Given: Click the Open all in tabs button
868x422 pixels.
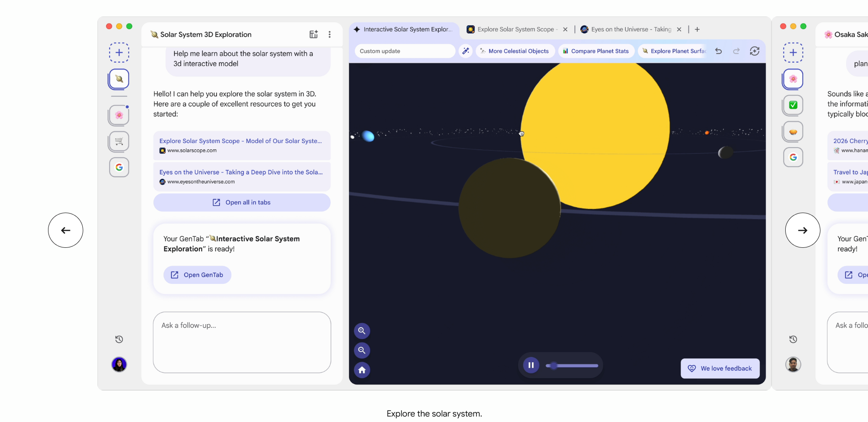Looking at the screenshot, I should tap(241, 203).
